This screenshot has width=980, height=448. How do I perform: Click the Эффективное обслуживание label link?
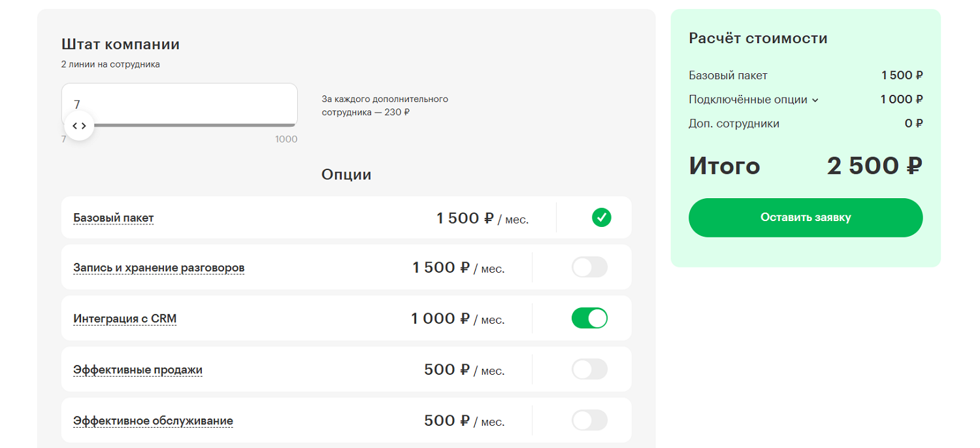(153, 421)
